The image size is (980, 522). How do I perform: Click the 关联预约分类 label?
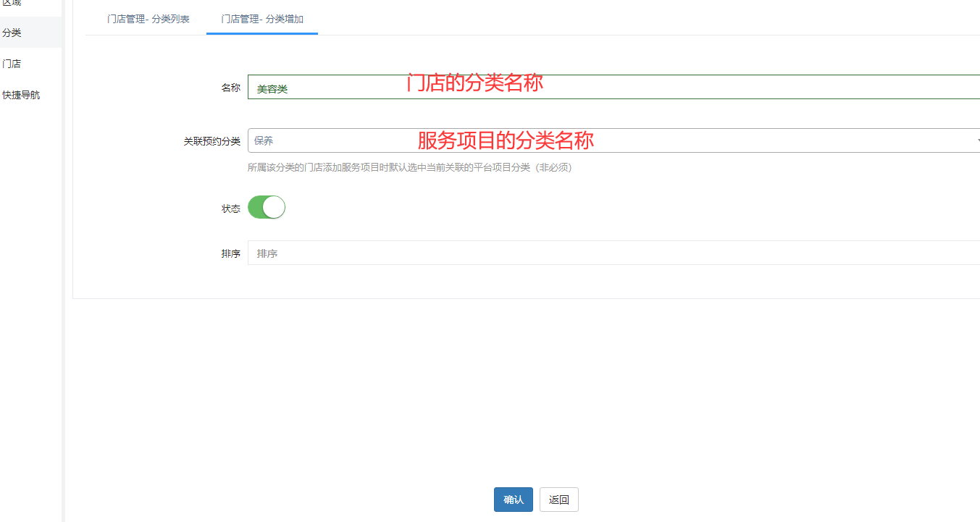tap(212, 141)
